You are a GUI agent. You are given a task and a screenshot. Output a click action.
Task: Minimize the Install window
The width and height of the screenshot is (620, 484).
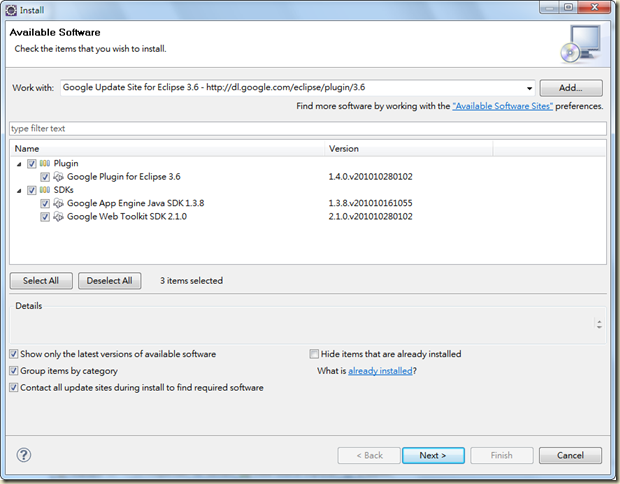click(550, 8)
